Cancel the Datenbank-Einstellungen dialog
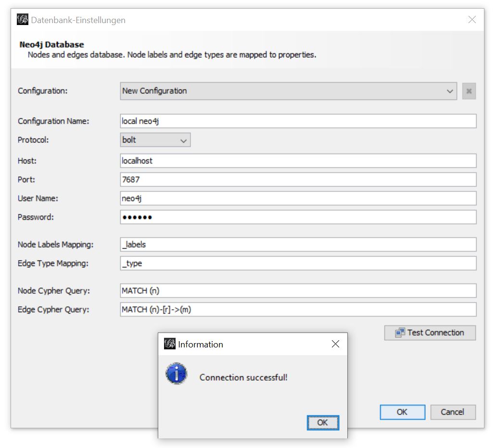Image resolution: width=495 pixels, height=448 pixels. [452, 412]
